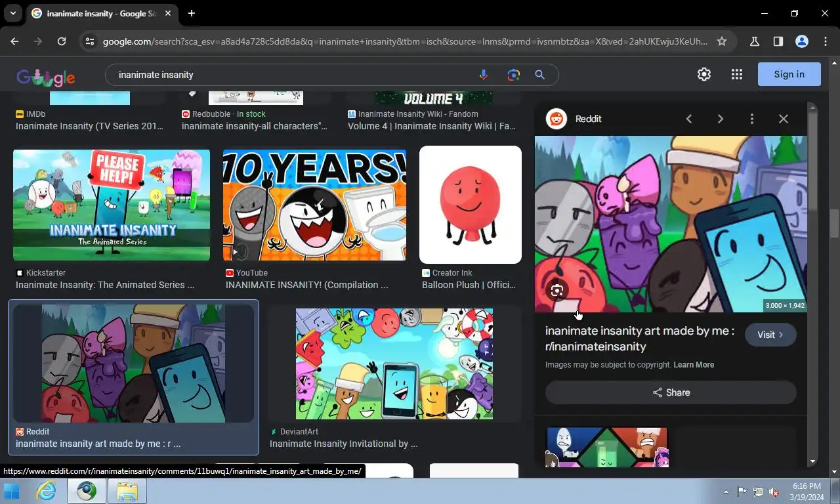Show hidden system tray icons
This screenshot has height=504, width=840.
pos(726,492)
